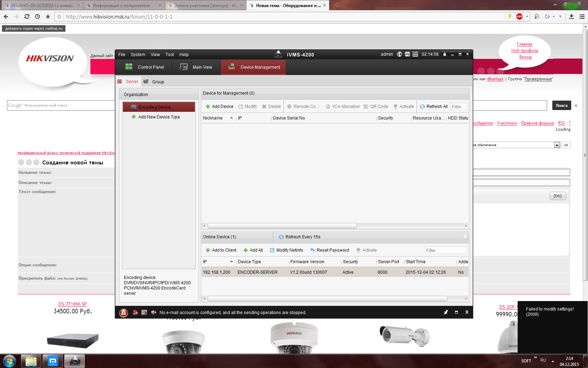Sort management list by Device Serial No.

[324, 118]
